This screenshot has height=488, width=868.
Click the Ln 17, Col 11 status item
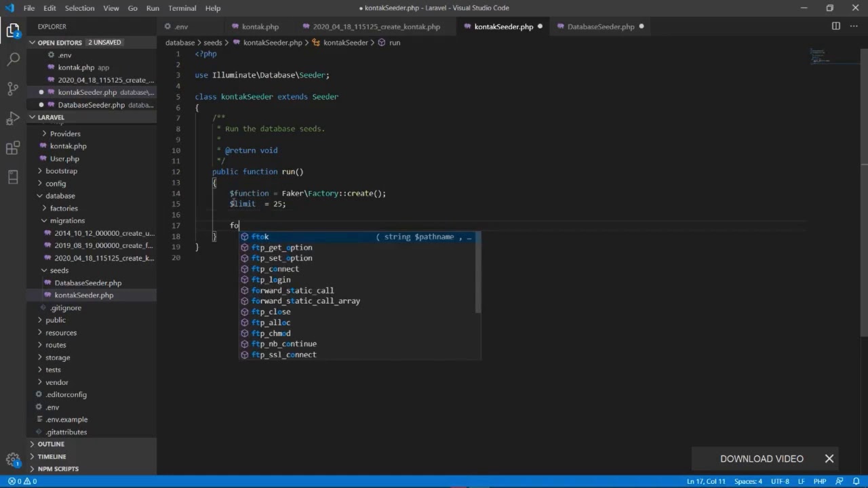[x=706, y=481]
